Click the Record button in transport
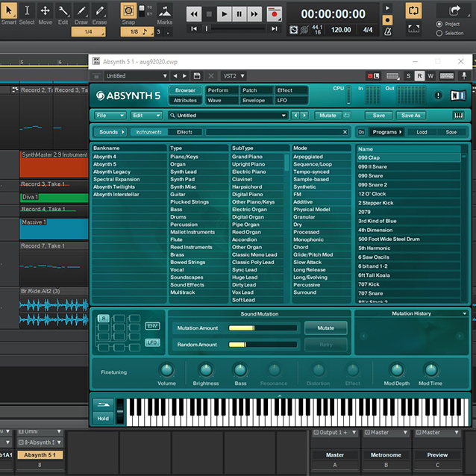Image resolution: width=476 pixels, height=476 pixels. click(x=274, y=14)
